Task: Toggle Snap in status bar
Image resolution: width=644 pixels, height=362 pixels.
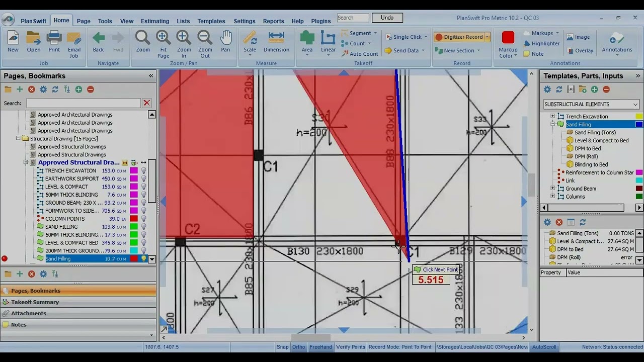Action: (282, 347)
